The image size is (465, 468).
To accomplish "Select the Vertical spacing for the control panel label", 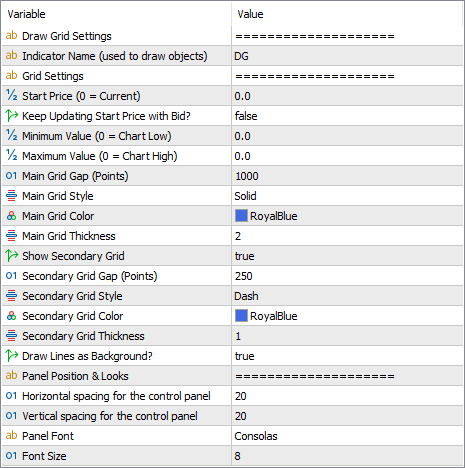I will (x=110, y=416).
